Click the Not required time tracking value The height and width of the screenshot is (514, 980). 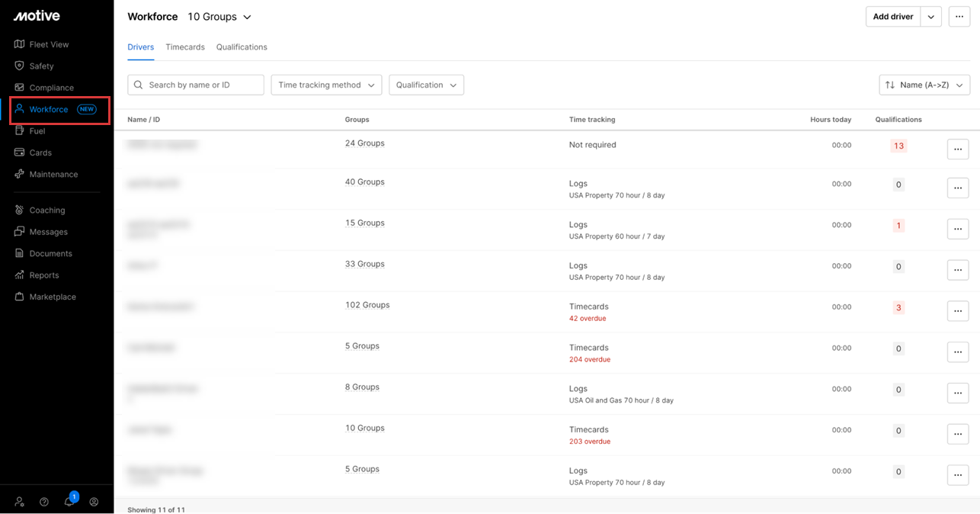(593, 145)
